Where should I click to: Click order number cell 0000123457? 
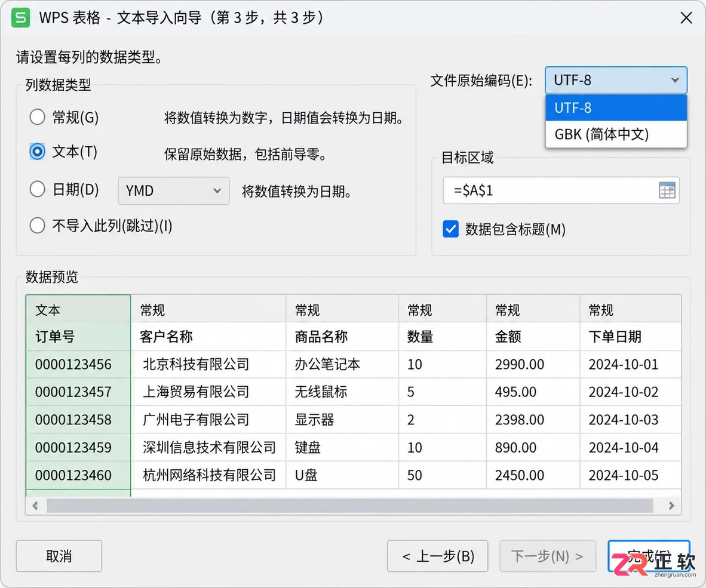78,392
